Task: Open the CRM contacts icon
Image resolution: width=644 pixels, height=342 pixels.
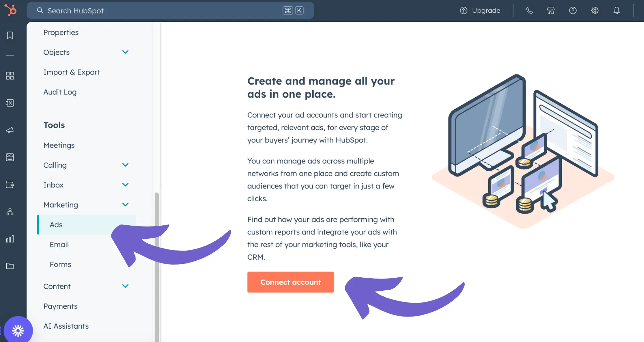Action: point(10,103)
